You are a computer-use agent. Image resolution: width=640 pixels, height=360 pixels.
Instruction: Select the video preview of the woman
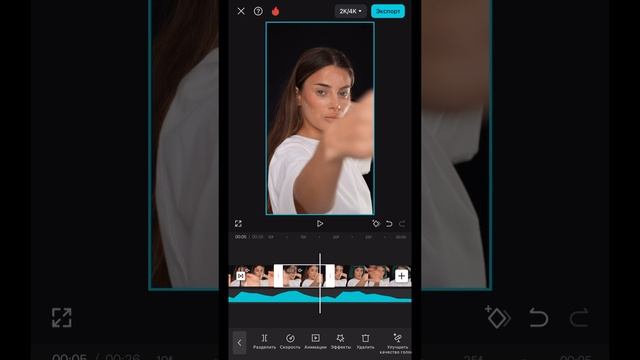click(320, 118)
